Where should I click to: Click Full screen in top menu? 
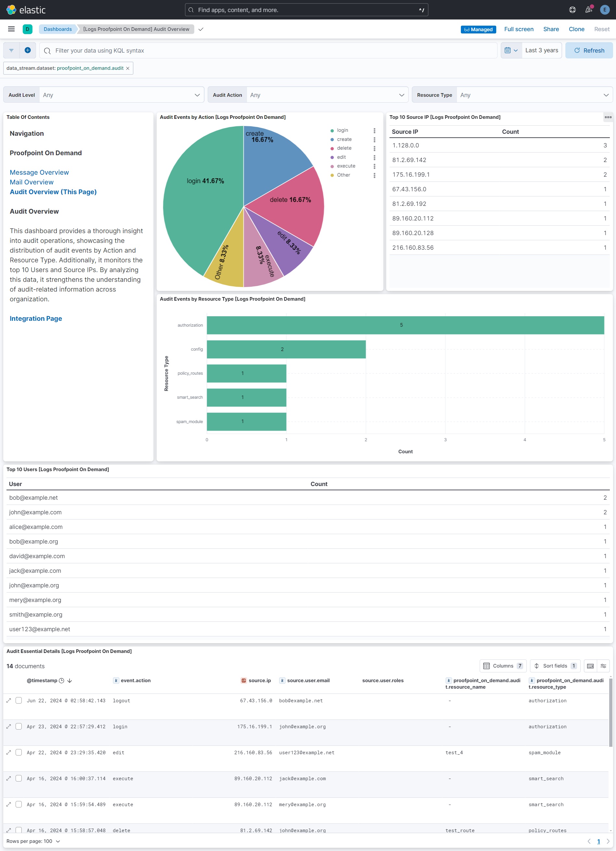pyautogui.click(x=518, y=29)
